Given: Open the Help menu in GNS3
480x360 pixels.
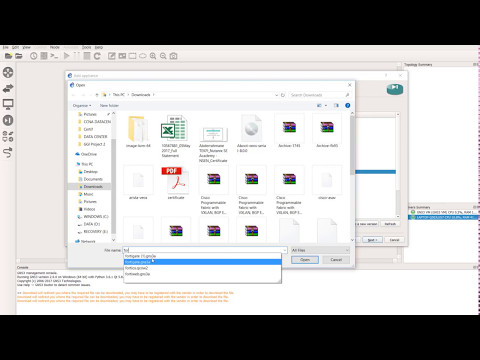Looking at the screenshot, I should (99, 47).
